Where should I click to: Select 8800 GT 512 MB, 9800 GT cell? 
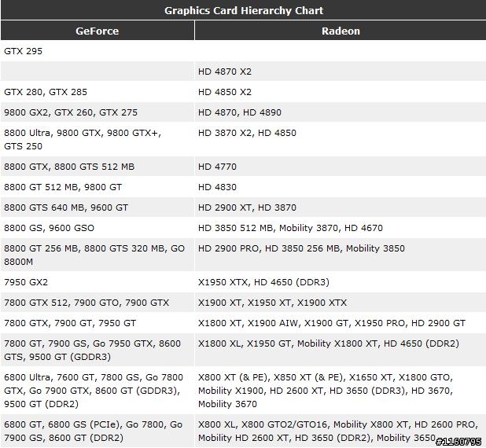tap(98, 187)
